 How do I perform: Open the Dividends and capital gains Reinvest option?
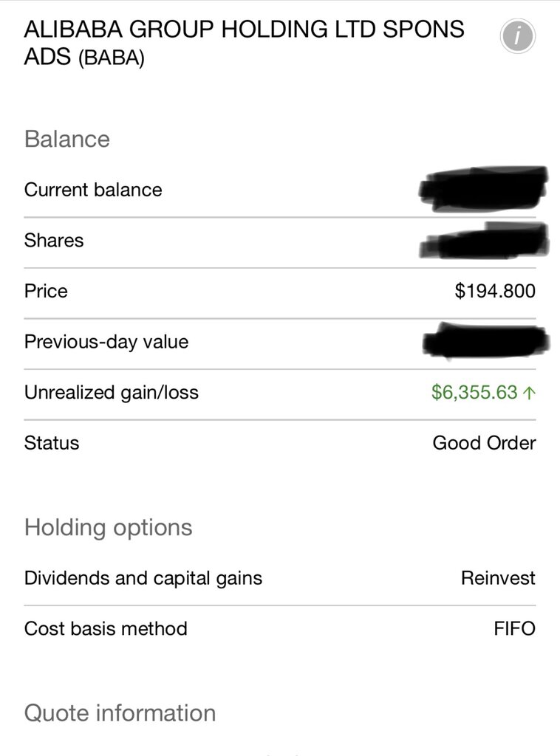click(280, 578)
